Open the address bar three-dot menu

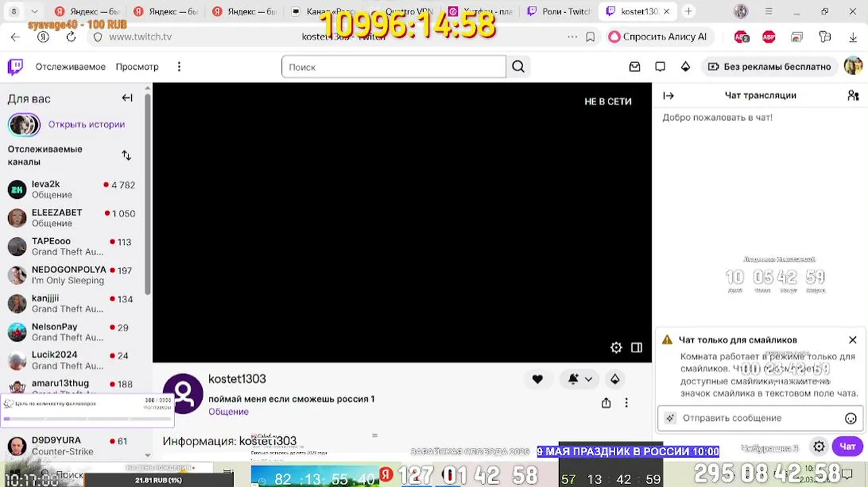[573, 37]
